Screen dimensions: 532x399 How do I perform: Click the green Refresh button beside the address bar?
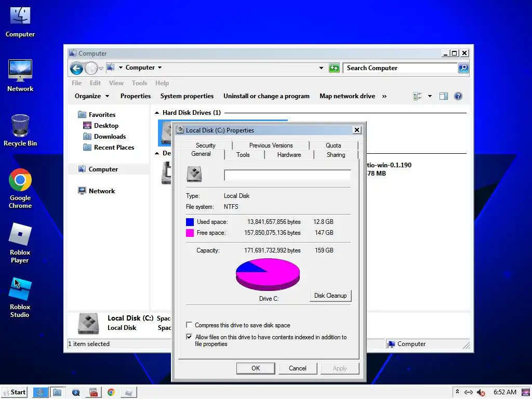click(334, 68)
